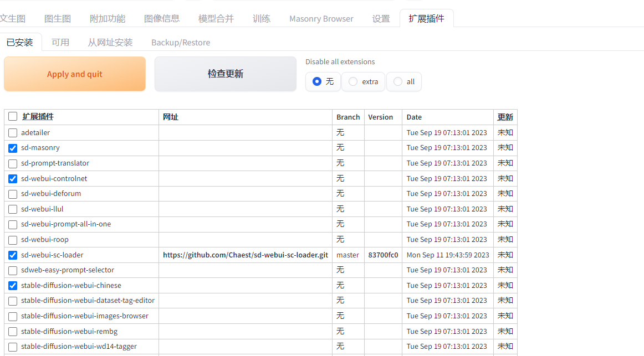Viewport: 644px width, 356px height.
Task: Enable sd-webui-prompt-all-in-one checkbox
Action: pyautogui.click(x=13, y=225)
